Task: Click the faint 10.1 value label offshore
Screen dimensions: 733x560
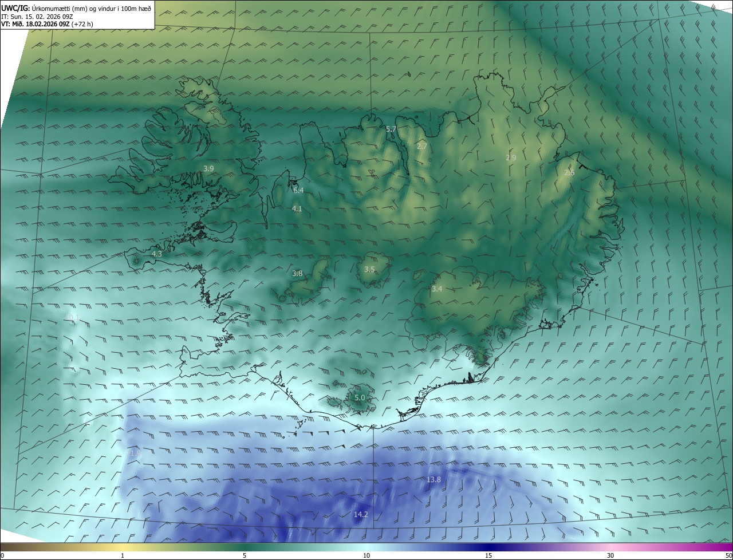Action: [x=73, y=317]
